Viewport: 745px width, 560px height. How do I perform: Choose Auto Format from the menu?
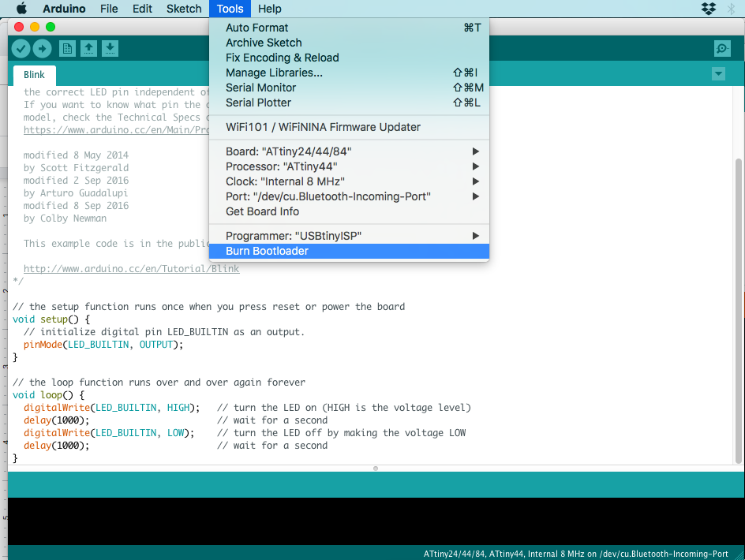coord(256,28)
